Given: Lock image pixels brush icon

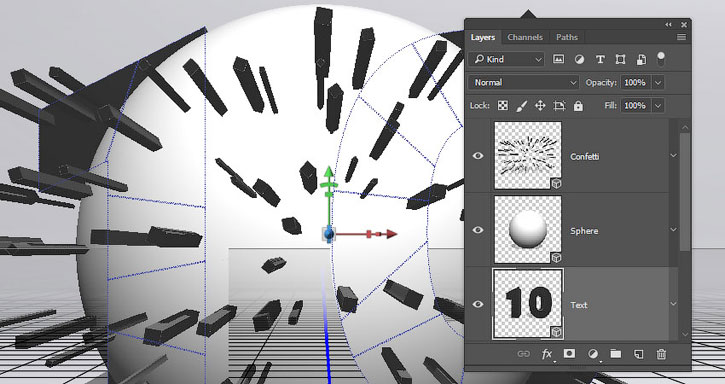Looking at the screenshot, I should tap(521, 106).
